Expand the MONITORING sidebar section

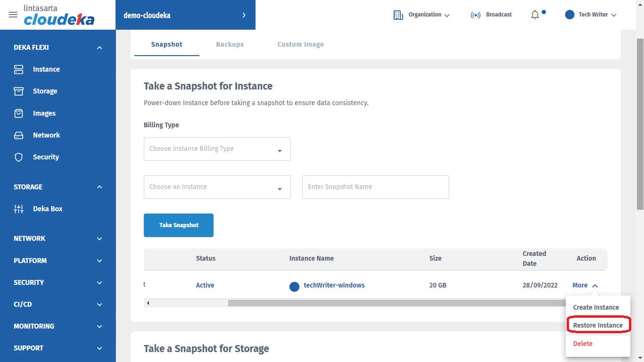coord(99,326)
